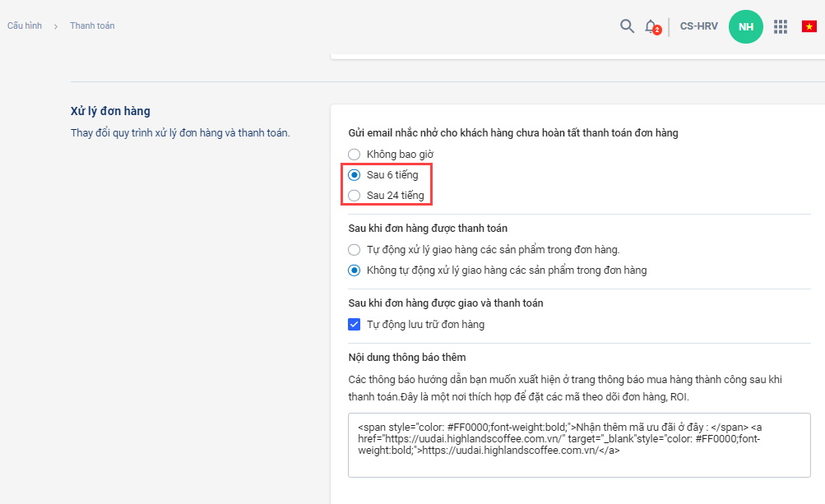The width and height of the screenshot is (825, 504).
Task: Select the 'Sau 6 tiếng' reminder option
Action: tap(355, 175)
